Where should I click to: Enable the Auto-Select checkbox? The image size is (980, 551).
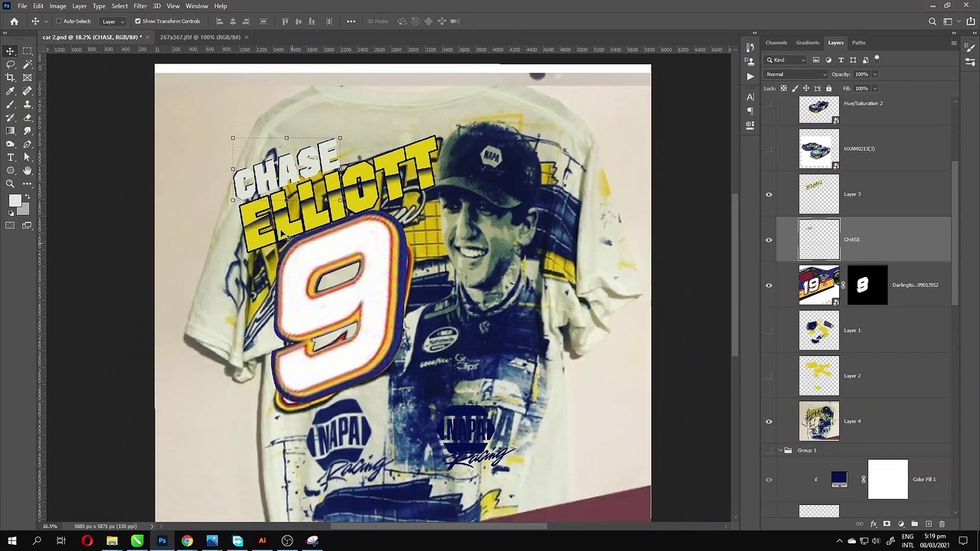(58, 21)
